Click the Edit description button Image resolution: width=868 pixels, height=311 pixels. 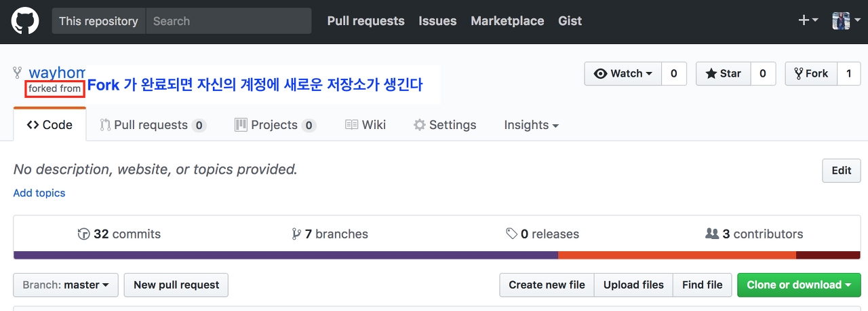(x=842, y=170)
